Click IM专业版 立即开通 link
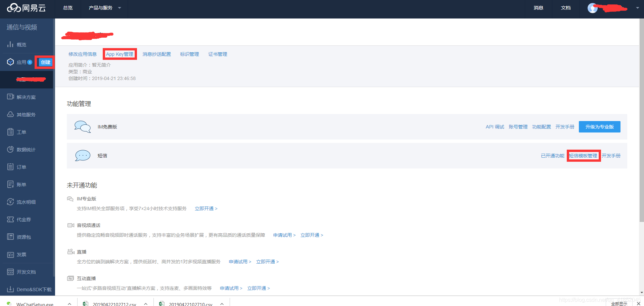 point(206,208)
